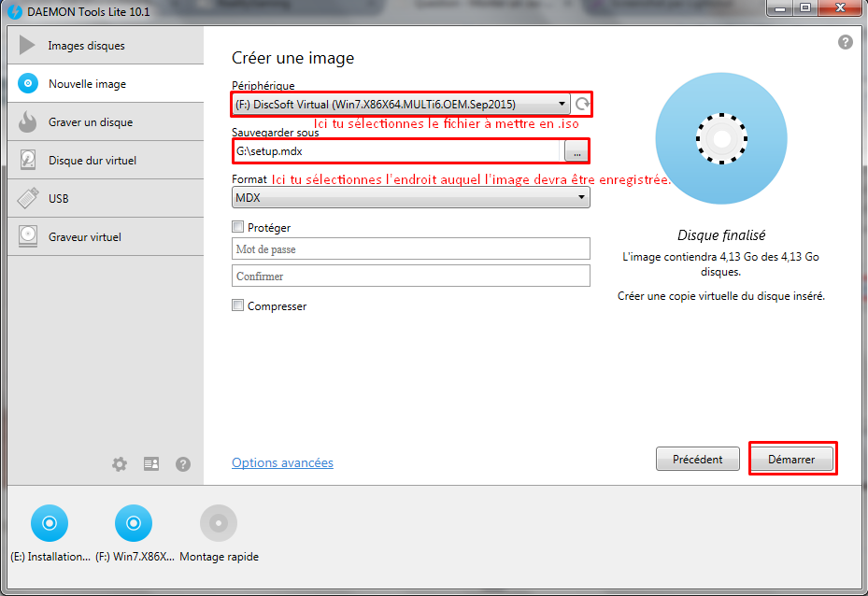
Task: Click Démarrer to start image creation
Action: pyautogui.click(x=791, y=459)
